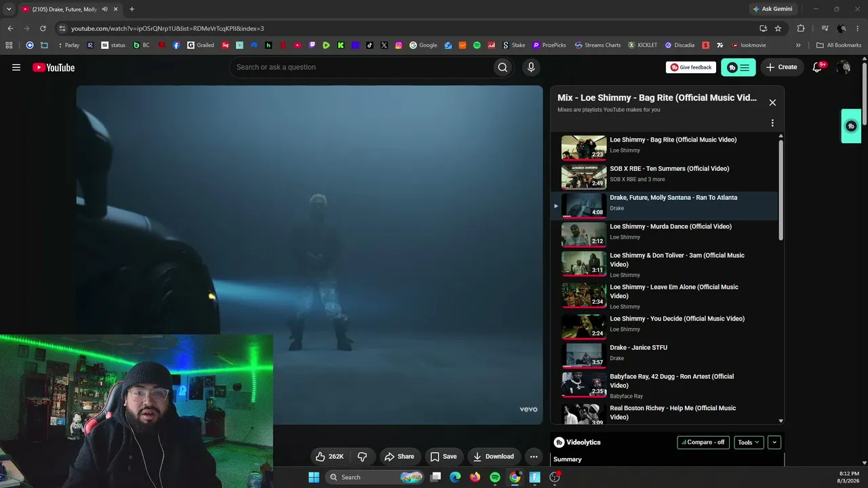Click the Share button
This screenshot has height=488, width=868.
(x=399, y=457)
